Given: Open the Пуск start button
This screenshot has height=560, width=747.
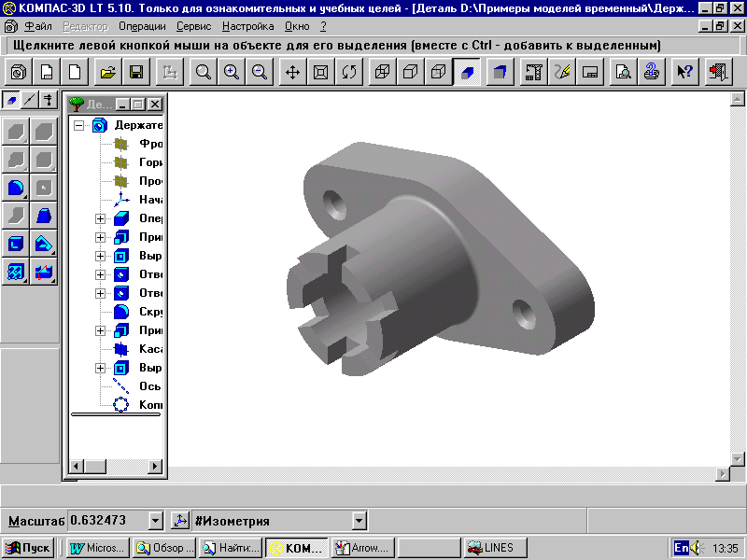Looking at the screenshot, I should click(x=28, y=548).
